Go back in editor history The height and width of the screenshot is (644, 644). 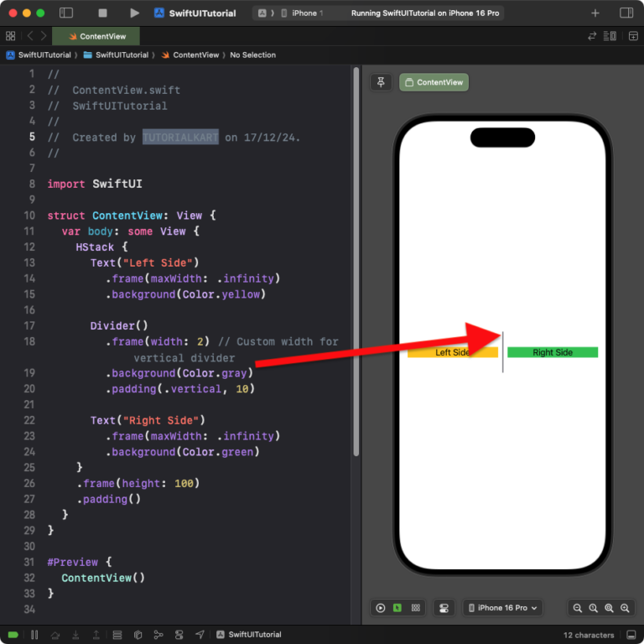click(30, 36)
